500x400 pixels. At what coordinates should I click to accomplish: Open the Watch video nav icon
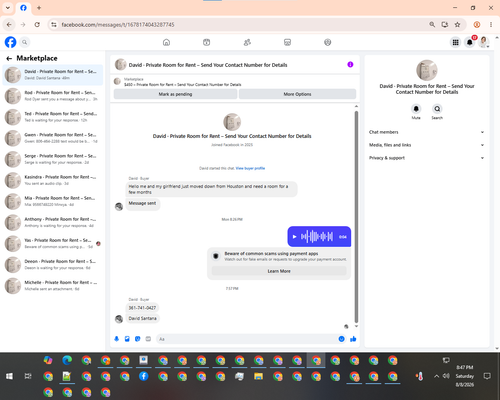tap(206, 42)
